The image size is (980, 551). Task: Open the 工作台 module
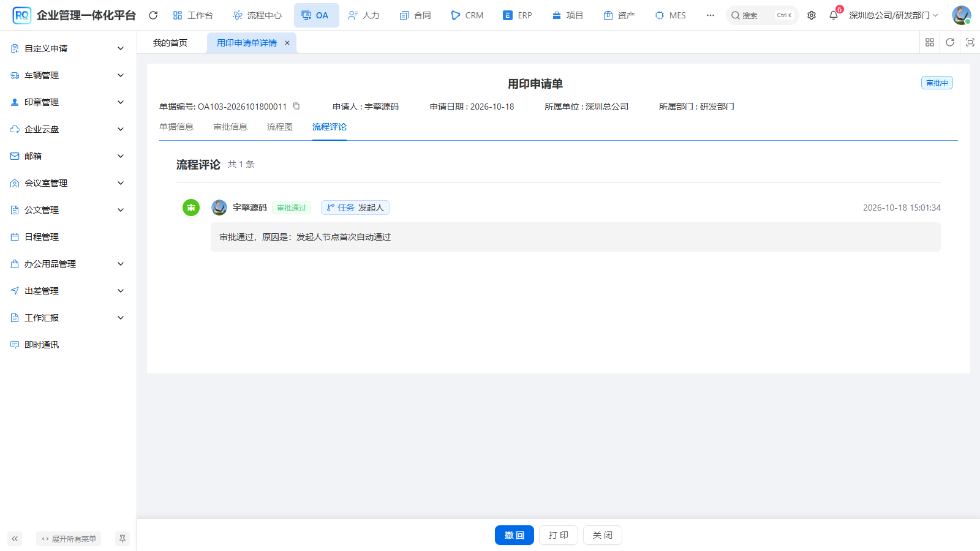pos(193,15)
